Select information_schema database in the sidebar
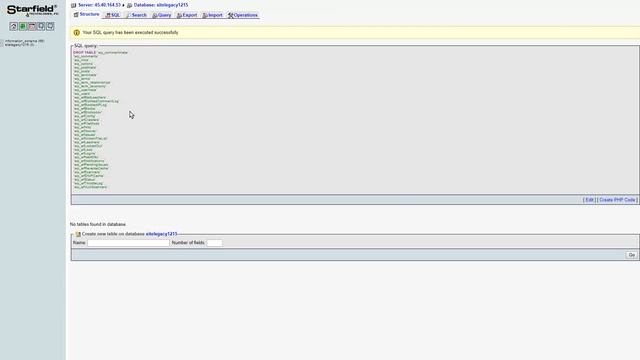Image resolution: width=640 pixels, height=360 pixels. (x=24, y=41)
